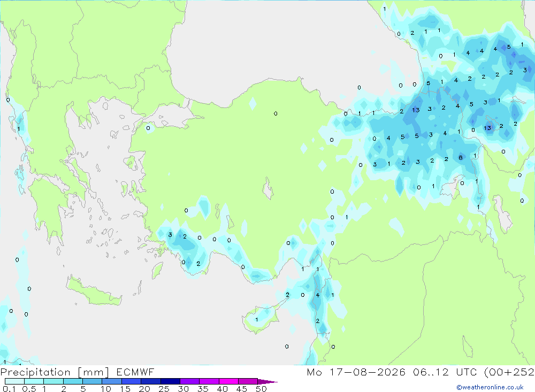
Task: Select the dark navy 25–30 mm legend swatch
Action: 170,381
